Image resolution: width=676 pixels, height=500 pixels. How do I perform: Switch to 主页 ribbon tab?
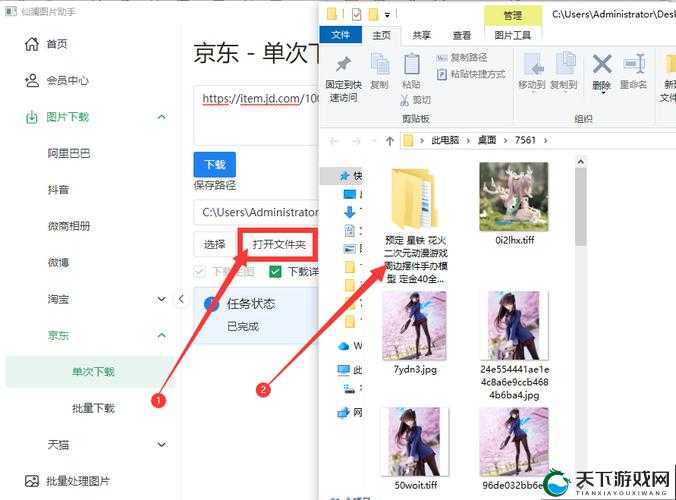coord(382,35)
